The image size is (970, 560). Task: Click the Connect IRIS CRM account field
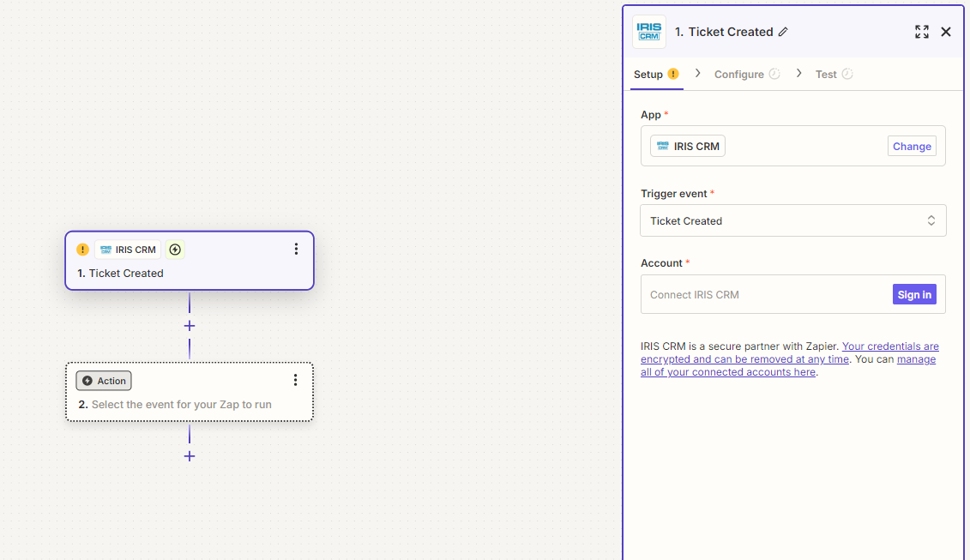click(x=793, y=294)
